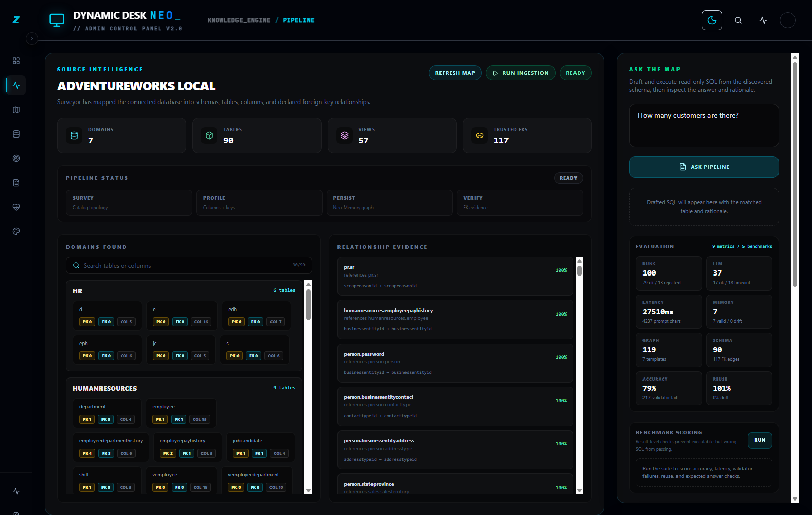The width and height of the screenshot is (812, 515).
Task: Select the active pipeline pulse sidebar icon
Action: pyautogui.click(x=16, y=85)
